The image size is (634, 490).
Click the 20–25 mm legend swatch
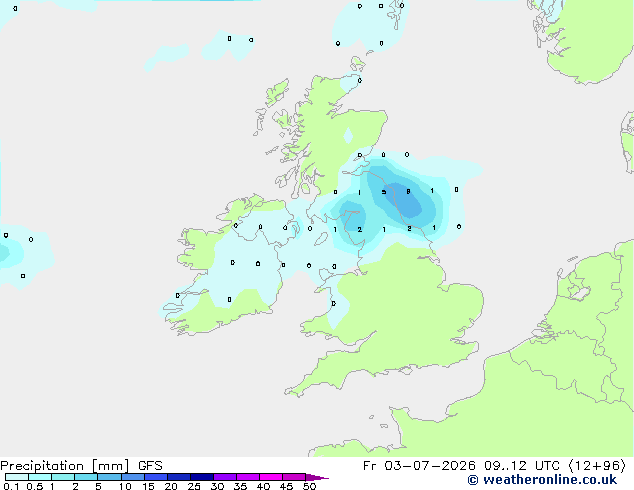coord(178,477)
